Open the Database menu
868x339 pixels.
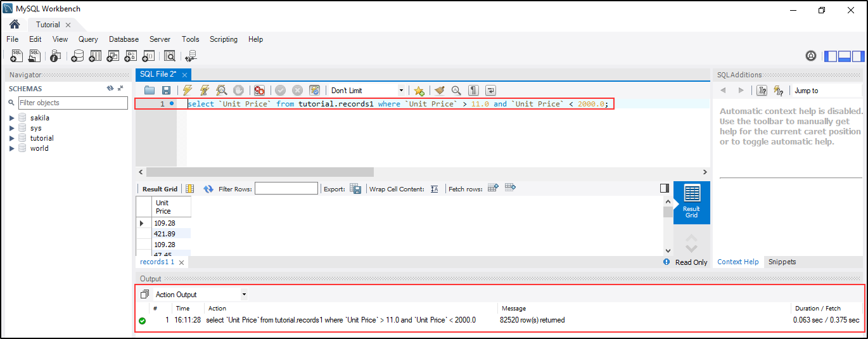(x=124, y=39)
